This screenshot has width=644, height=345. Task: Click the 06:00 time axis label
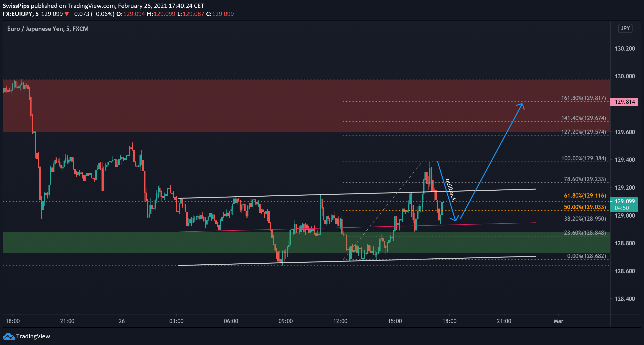[x=231, y=321]
